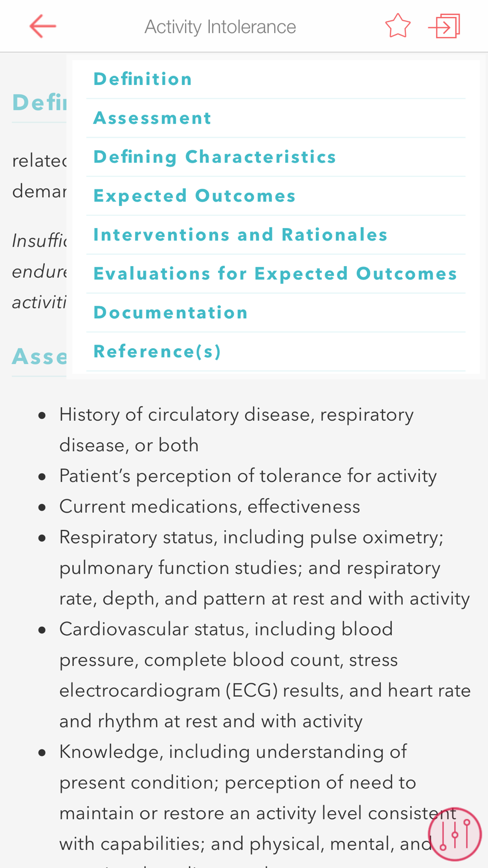This screenshot has width=488, height=868.
Task: Open the display settings sliders button
Action: point(455,834)
